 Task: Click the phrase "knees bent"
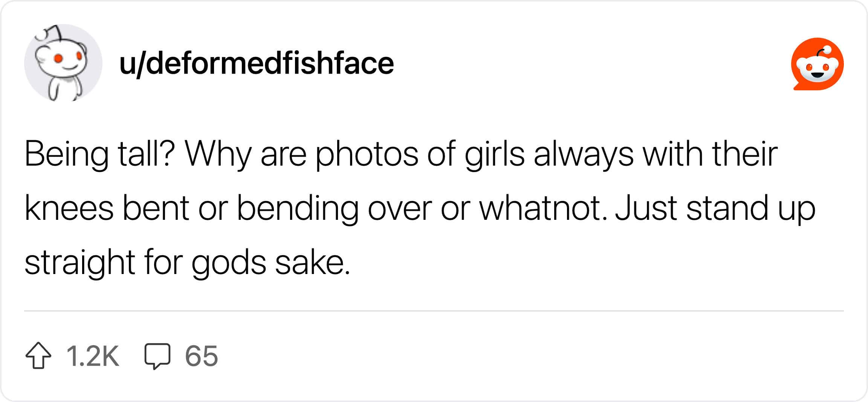click(107, 208)
